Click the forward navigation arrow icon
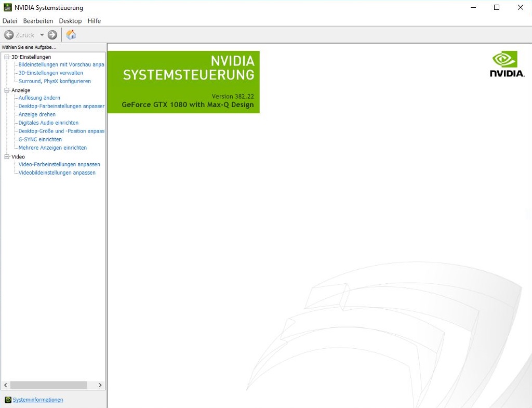The width and height of the screenshot is (532, 408). tap(52, 35)
